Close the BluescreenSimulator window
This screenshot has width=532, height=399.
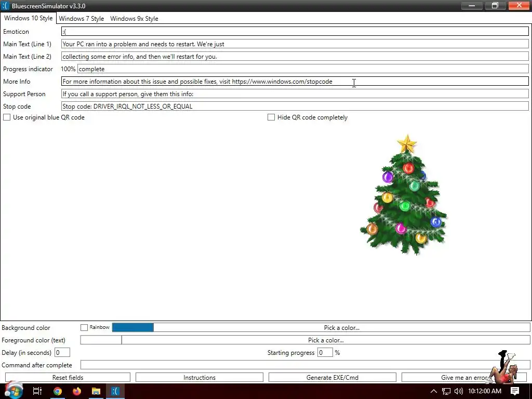pyautogui.click(x=520, y=5)
